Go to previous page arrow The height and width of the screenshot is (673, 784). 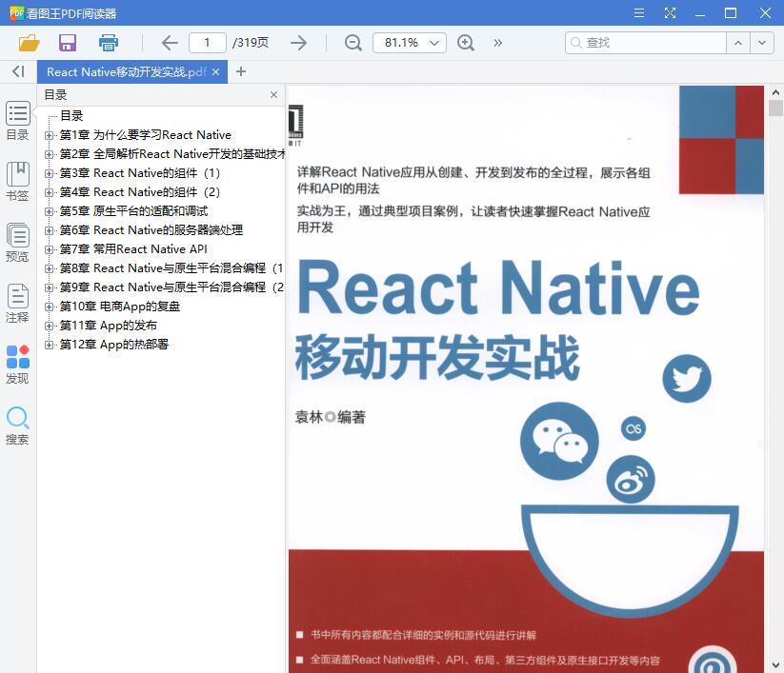170,43
